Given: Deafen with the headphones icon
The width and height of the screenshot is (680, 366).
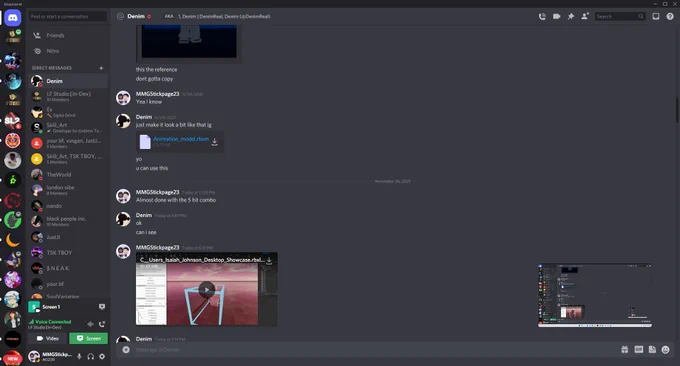Looking at the screenshot, I should pyautogui.click(x=91, y=356).
